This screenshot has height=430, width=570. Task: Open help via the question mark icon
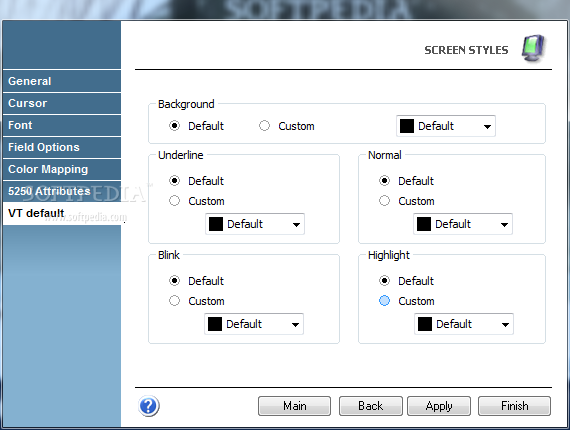(x=149, y=406)
